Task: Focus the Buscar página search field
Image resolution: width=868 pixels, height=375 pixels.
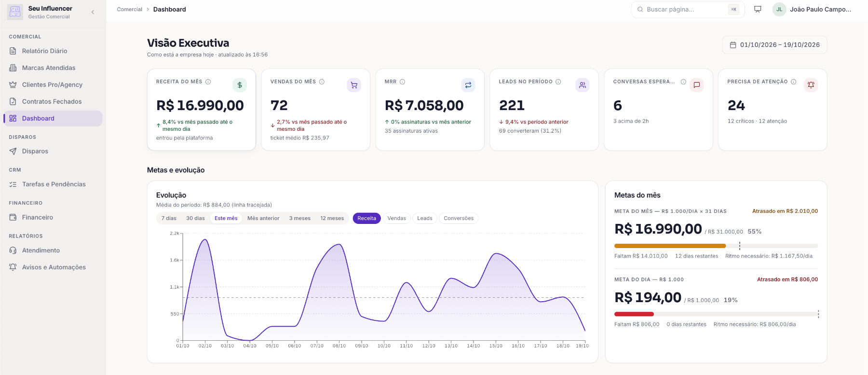Action: coord(688,9)
